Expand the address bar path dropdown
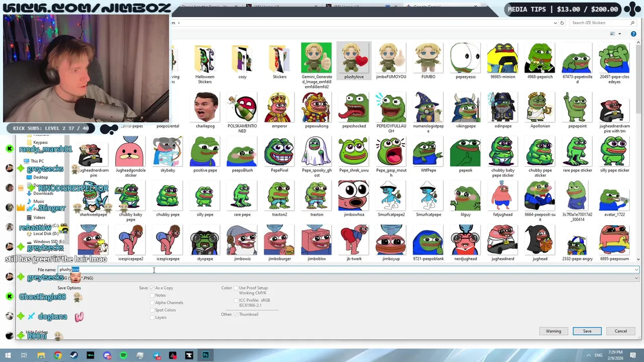This screenshot has width=644, height=362. 555,23
